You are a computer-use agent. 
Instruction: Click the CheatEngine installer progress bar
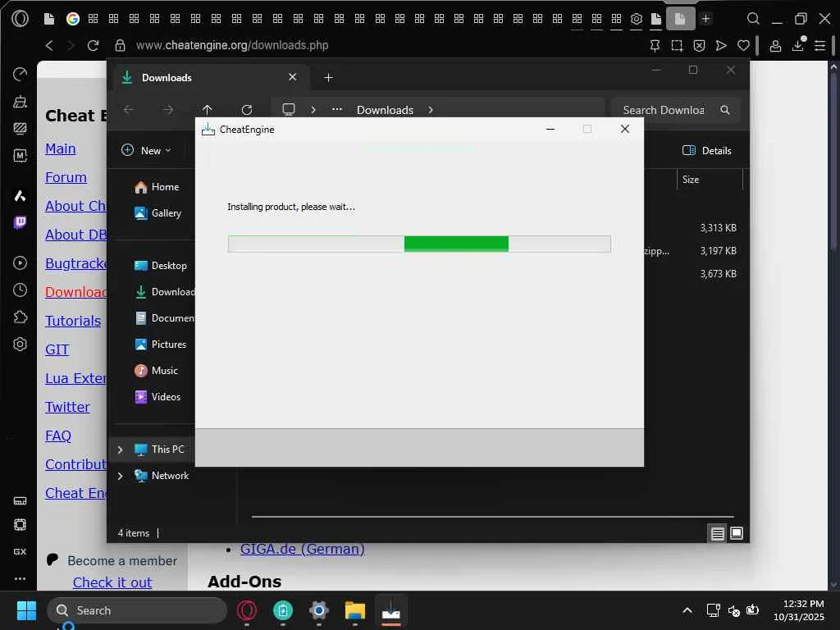point(419,244)
